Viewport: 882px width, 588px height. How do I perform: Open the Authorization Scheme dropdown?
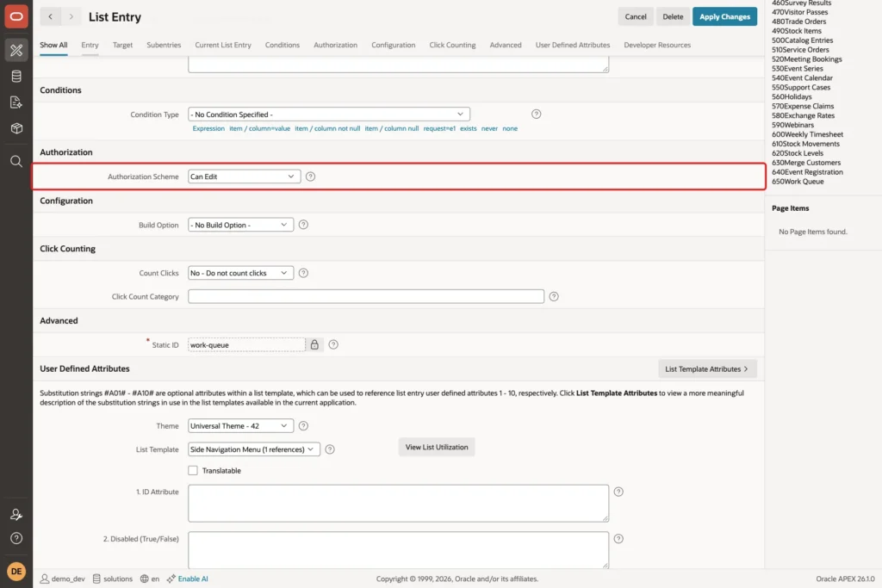tap(244, 176)
